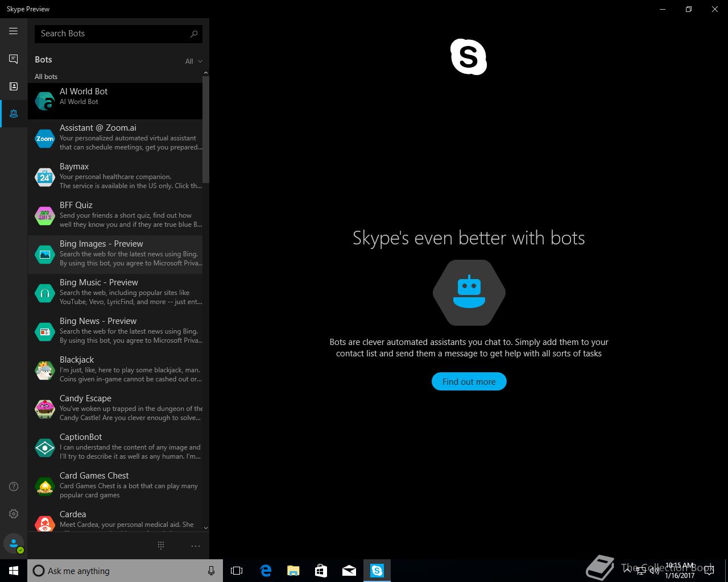Open the hamburger menu in sidebar

(13, 31)
